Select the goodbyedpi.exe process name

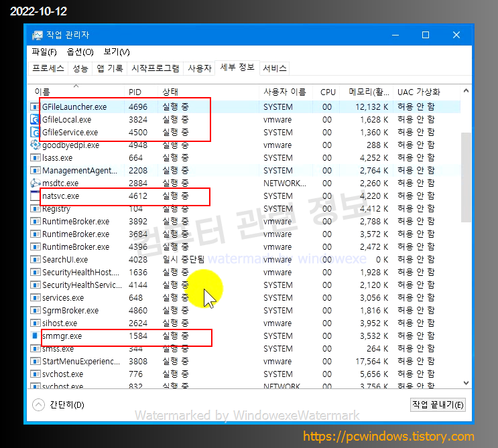70,145
